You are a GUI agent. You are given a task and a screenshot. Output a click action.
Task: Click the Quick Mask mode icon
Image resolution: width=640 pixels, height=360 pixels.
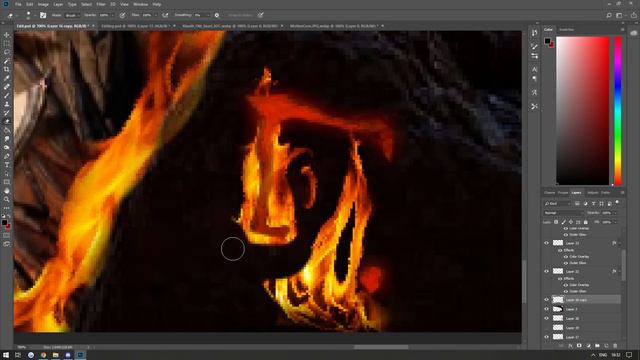click(7, 235)
